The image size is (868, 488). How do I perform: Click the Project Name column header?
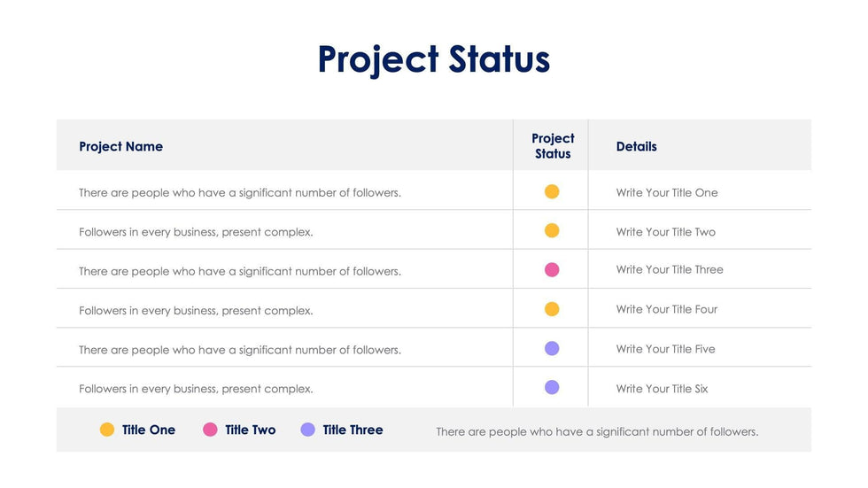[120, 146]
